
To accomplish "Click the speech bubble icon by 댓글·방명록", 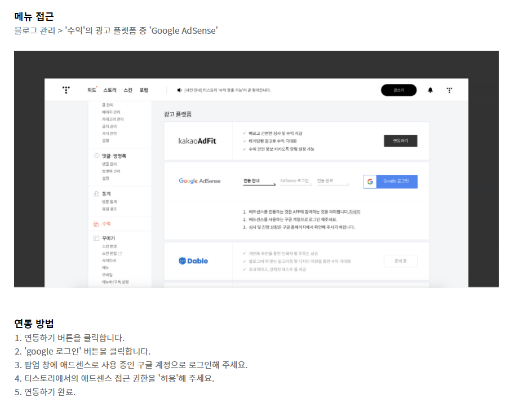I will [x=96, y=156].
